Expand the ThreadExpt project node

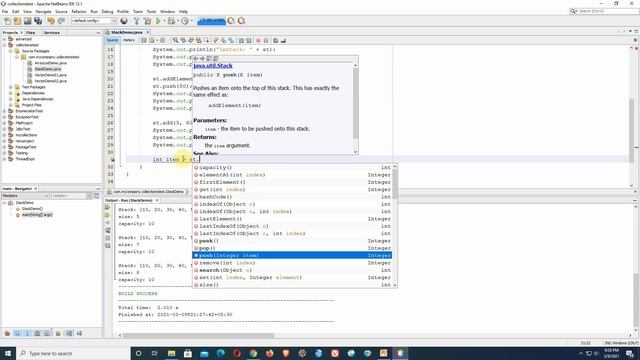tap(4, 159)
